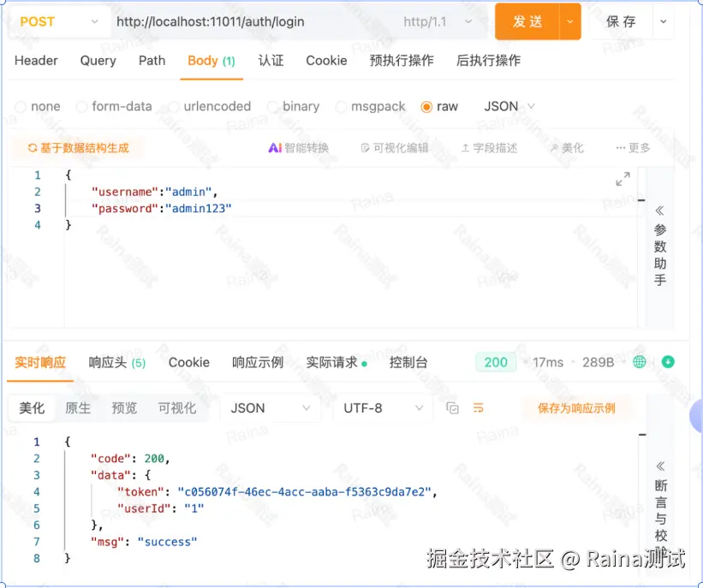Select the binary radio button
This screenshot has width=703, height=588.
(x=272, y=107)
